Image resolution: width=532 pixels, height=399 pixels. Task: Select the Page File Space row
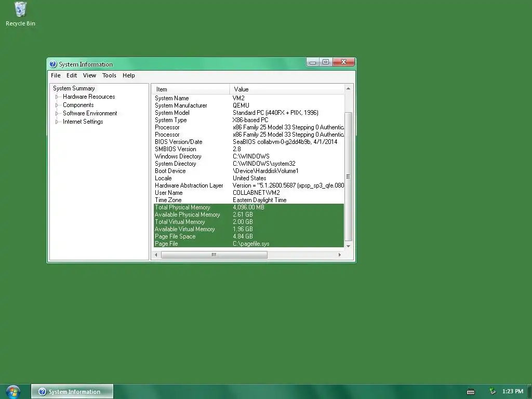248,236
